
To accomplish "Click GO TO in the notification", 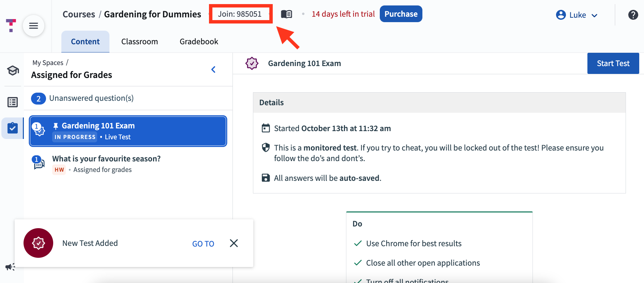I will click(x=203, y=244).
